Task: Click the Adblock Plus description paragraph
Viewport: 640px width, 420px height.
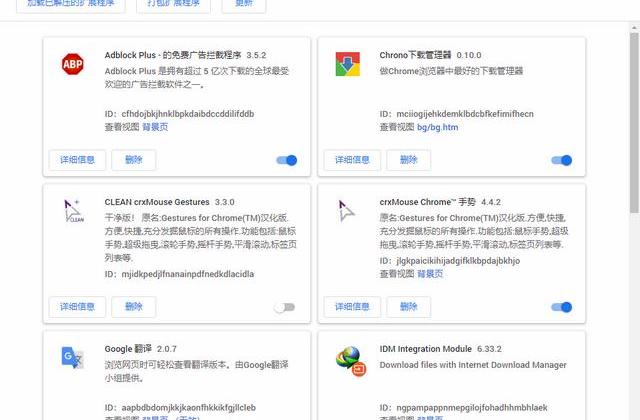Action: click(x=197, y=78)
